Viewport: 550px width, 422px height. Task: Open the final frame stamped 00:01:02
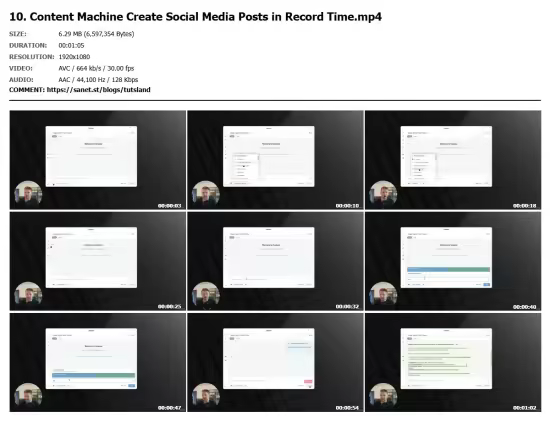coord(453,362)
